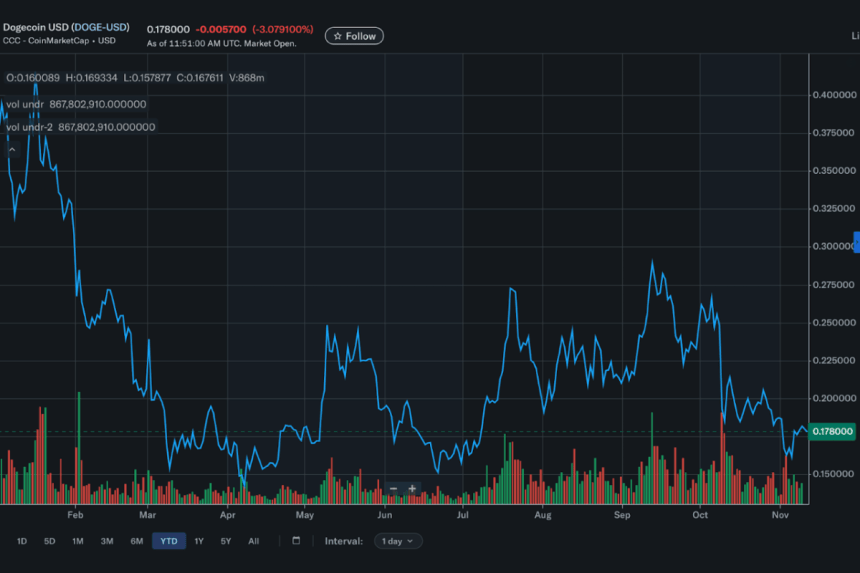Click the -0.005700 price change value
Screen dimensions: 860x573
[x=221, y=30]
